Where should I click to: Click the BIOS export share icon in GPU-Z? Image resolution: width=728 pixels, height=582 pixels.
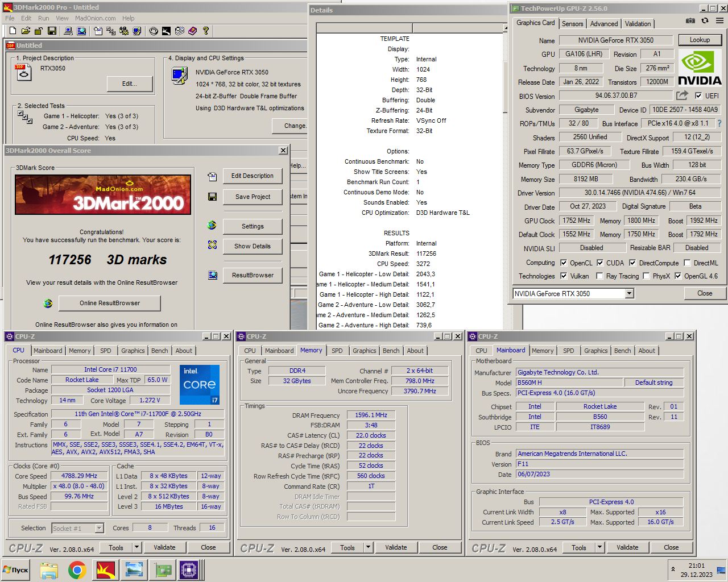tap(682, 95)
